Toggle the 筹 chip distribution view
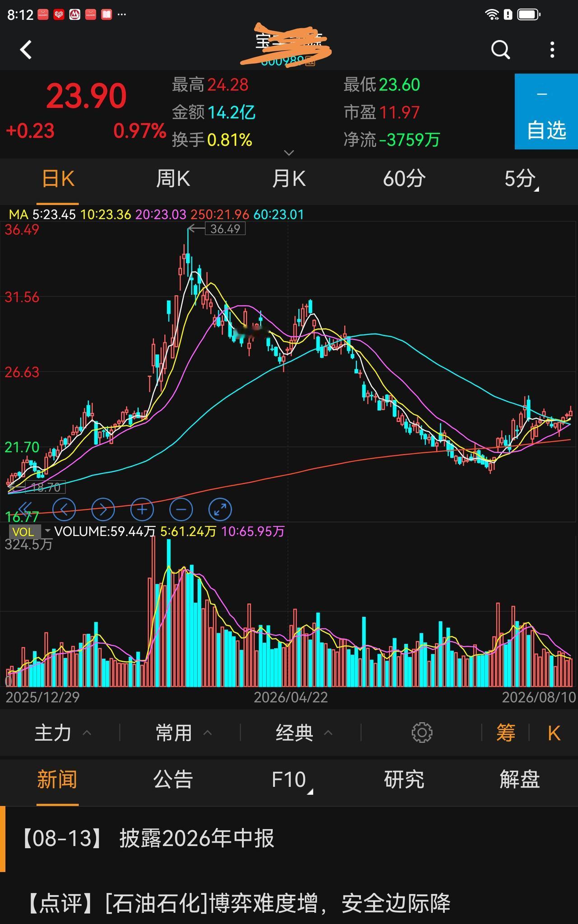Image resolution: width=578 pixels, height=924 pixels. point(506,733)
